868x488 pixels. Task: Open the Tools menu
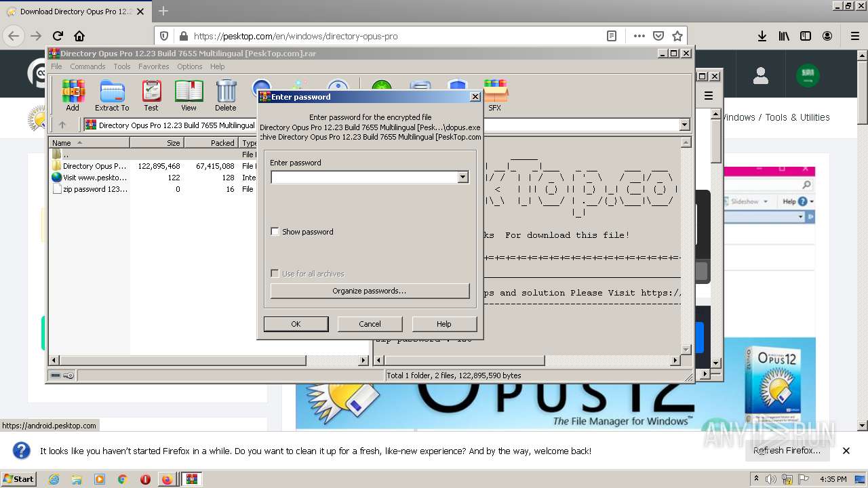pos(122,66)
